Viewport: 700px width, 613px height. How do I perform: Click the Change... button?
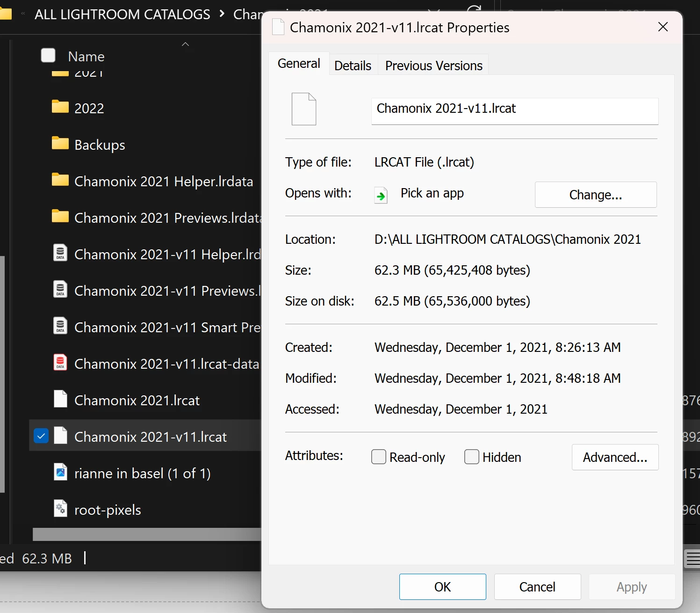[x=596, y=195]
